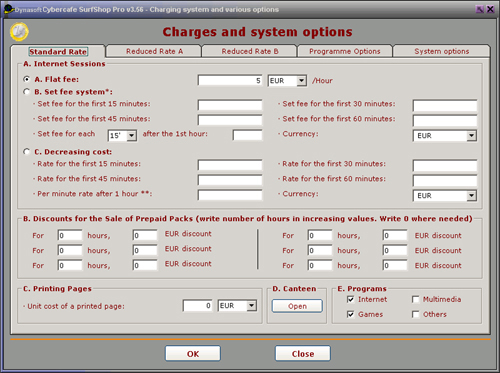This screenshot has width=500, height=373.
Task: Open the 15' interval dropdown for set fee
Action: click(132, 136)
